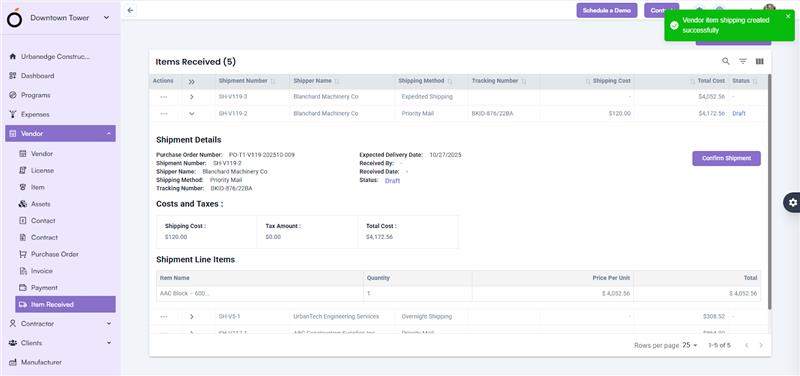Go to previous page arrow
The width and height of the screenshot is (800, 376).
(746, 345)
